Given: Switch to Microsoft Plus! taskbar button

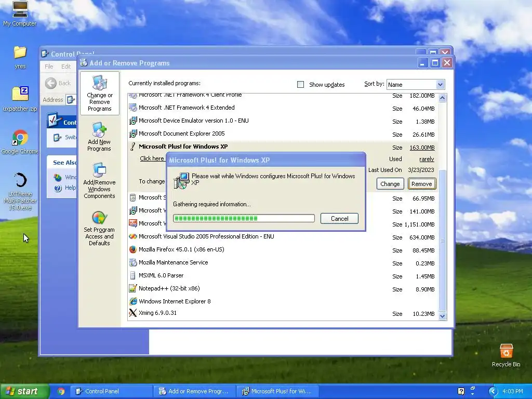Looking at the screenshot, I should click(278, 391).
